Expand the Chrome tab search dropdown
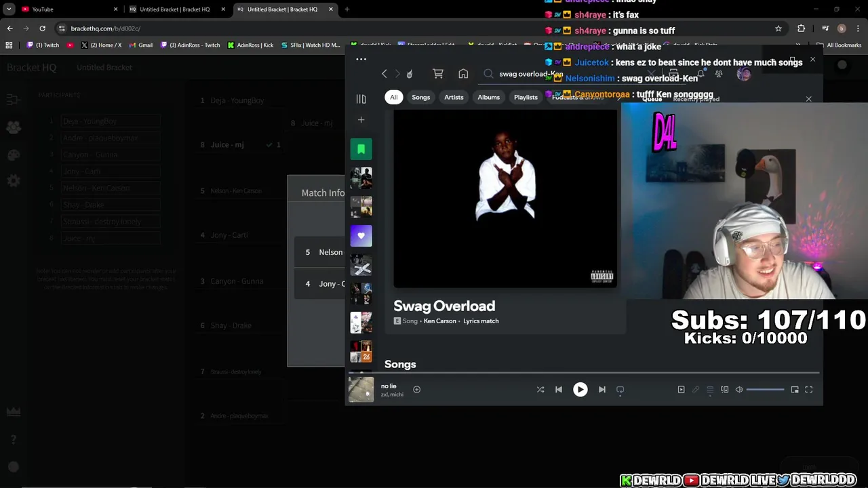 pos(9,9)
